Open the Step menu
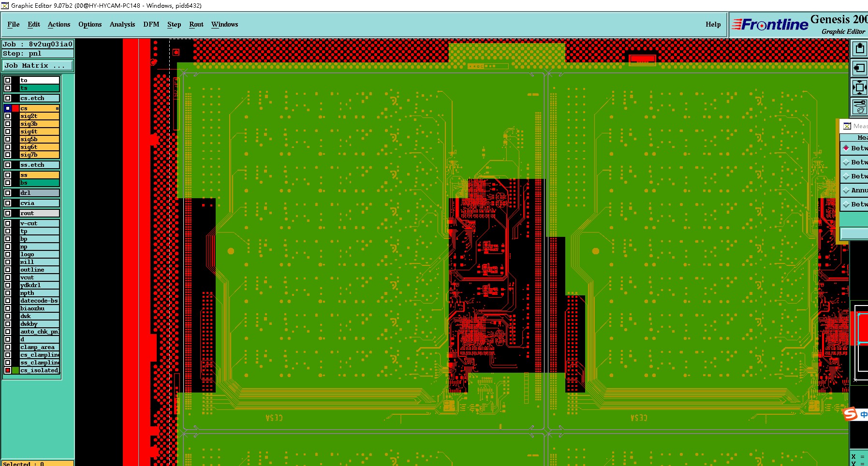 174,24
